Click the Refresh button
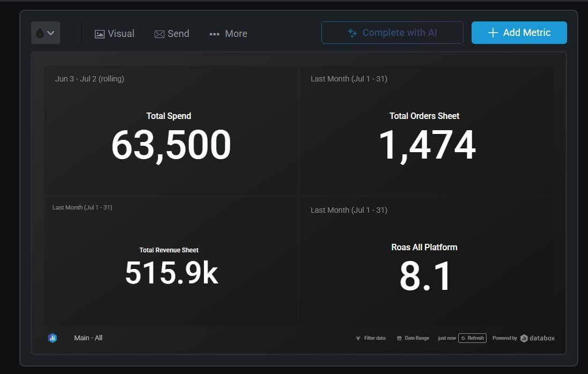Image resolution: width=588 pixels, height=374 pixels. (472, 338)
